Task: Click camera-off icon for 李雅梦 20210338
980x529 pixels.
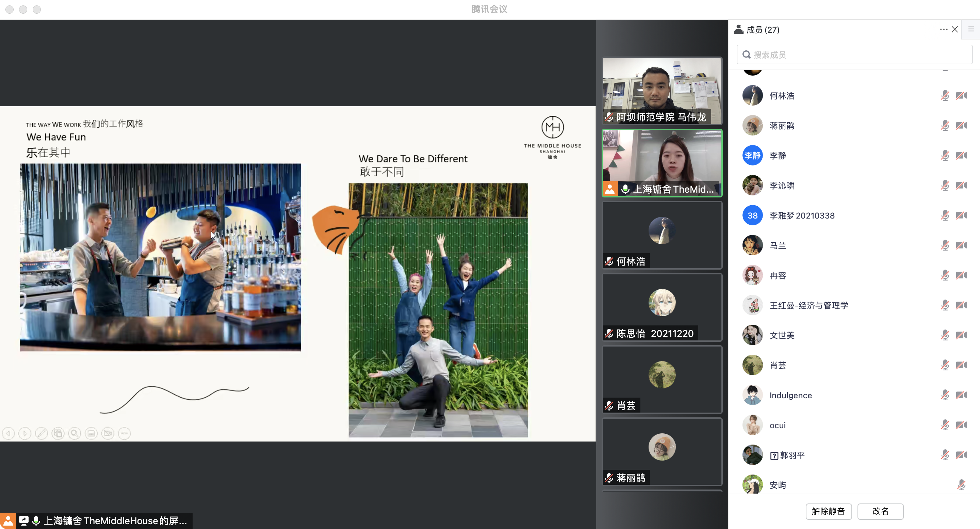Action: click(x=961, y=215)
